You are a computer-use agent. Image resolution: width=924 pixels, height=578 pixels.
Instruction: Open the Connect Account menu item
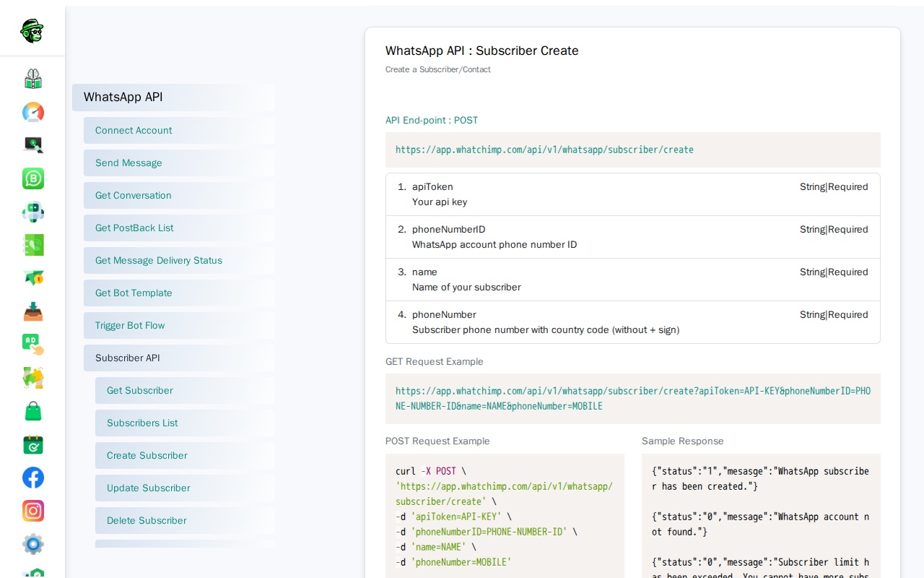(179, 131)
